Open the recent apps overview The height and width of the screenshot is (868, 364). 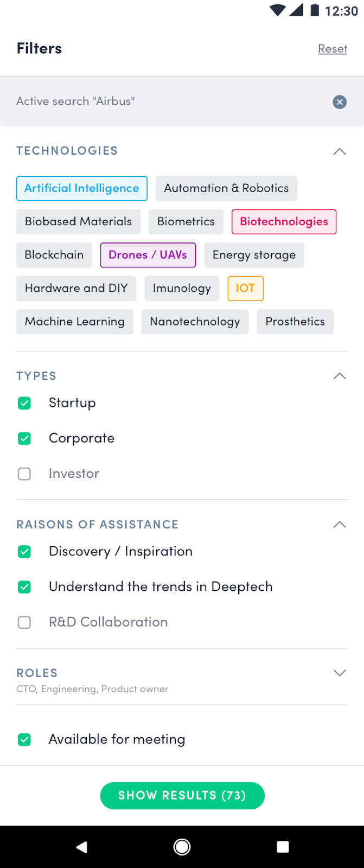[x=283, y=847]
